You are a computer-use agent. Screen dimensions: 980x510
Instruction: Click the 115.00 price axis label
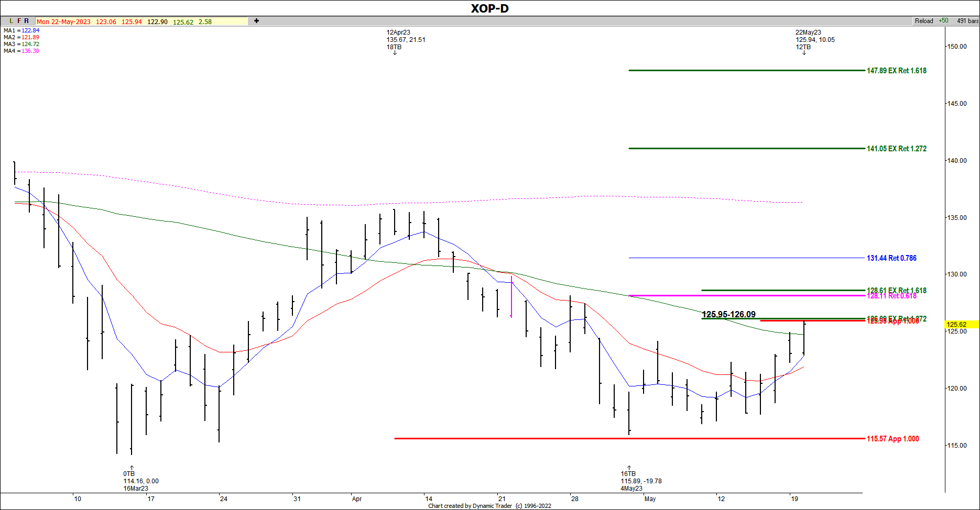957,446
